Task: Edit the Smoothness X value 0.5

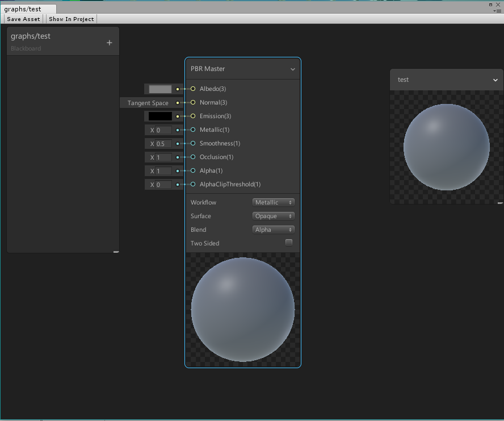Action: (x=163, y=144)
